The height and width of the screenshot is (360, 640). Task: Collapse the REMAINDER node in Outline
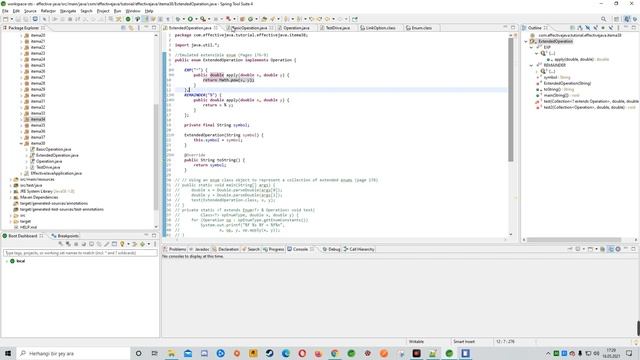point(532,65)
